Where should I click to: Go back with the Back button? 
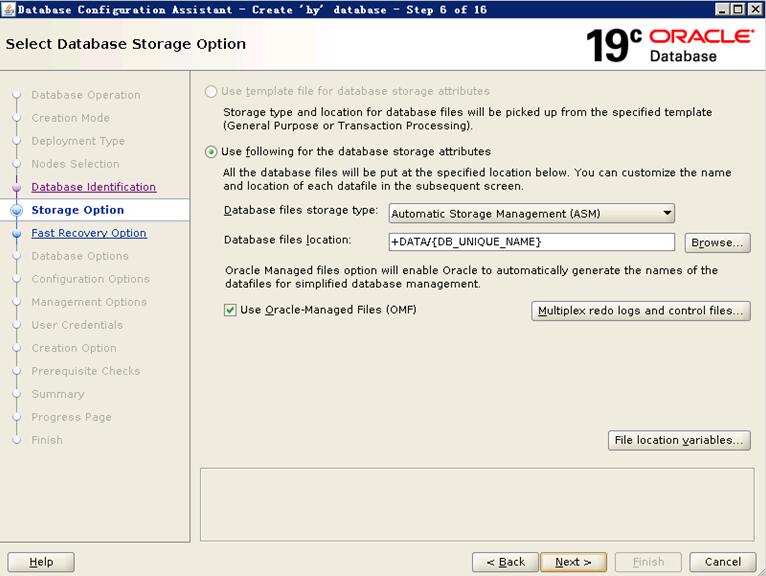point(505,562)
